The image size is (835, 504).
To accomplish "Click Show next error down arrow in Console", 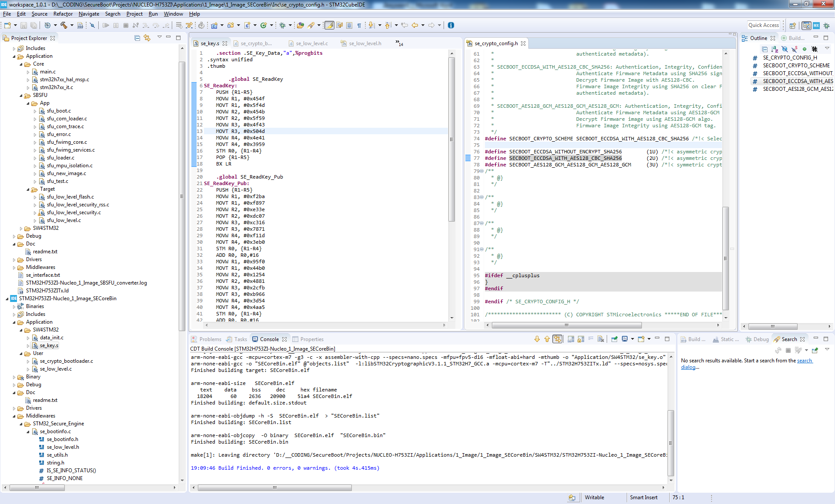I will point(537,339).
